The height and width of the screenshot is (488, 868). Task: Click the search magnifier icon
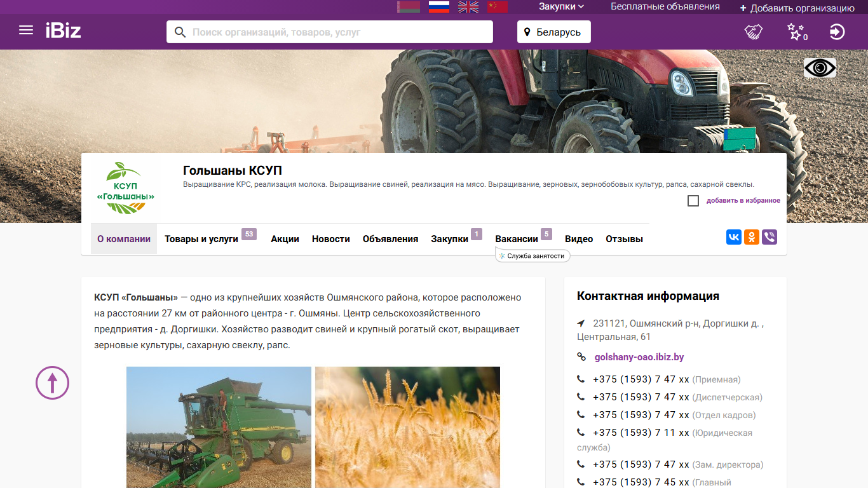(x=180, y=32)
